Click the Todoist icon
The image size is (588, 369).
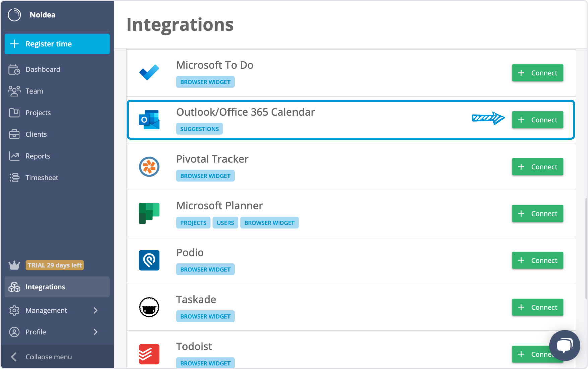(x=149, y=354)
